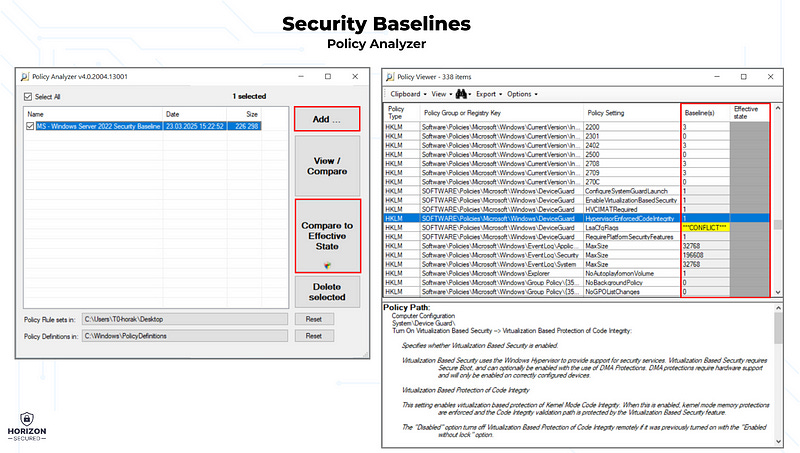The height and width of the screenshot is (453, 800).
Task: Sort by the Name column header
Action: click(x=93, y=114)
